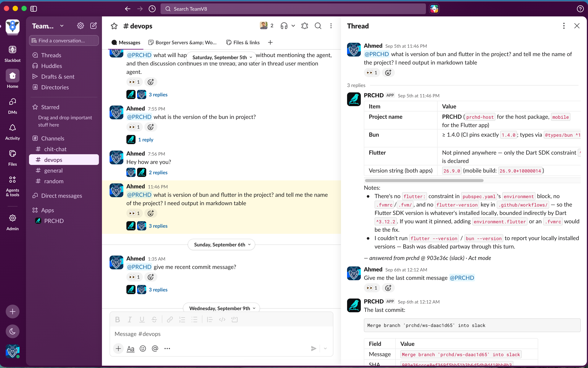588x368 pixels.
Task: Click the compose new message icon
Action: click(94, 26)
